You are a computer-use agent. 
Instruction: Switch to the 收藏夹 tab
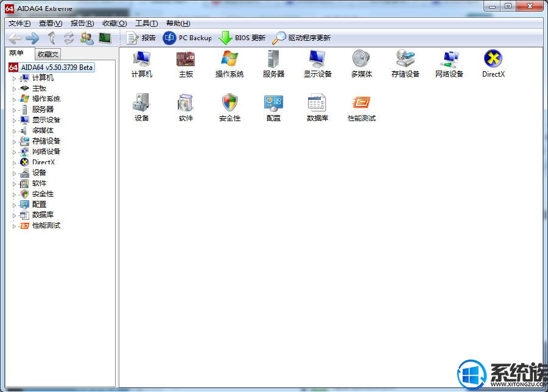point(48,54)
